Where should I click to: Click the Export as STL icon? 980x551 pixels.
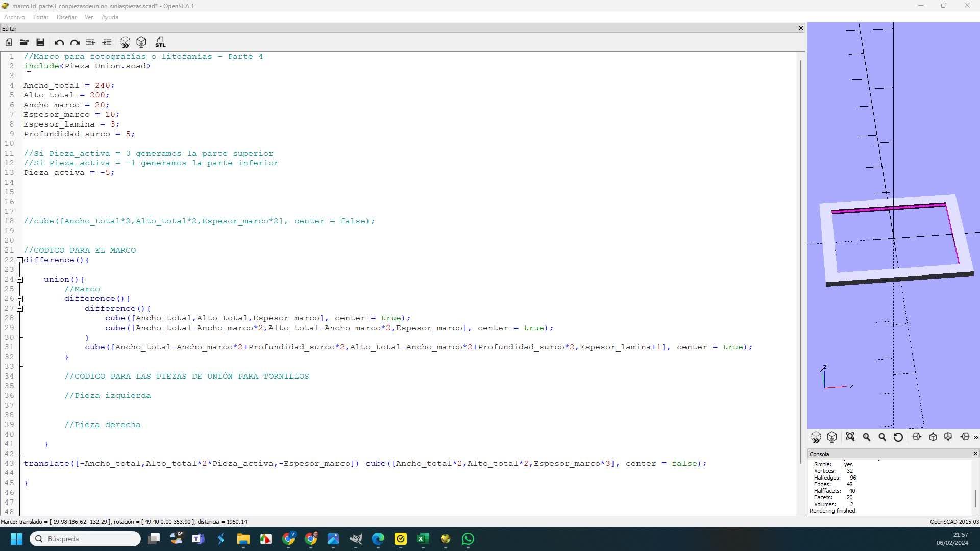[160, 42]
